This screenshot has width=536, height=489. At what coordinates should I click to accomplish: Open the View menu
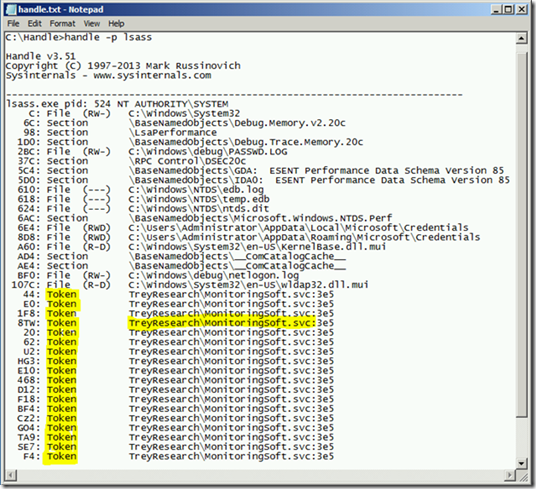pos(92,24)
